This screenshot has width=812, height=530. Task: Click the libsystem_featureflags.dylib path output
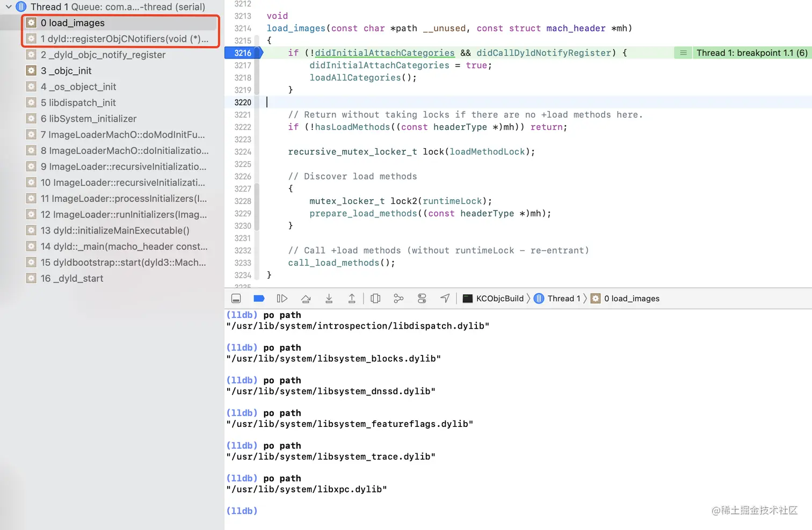[x=350, y=424]
